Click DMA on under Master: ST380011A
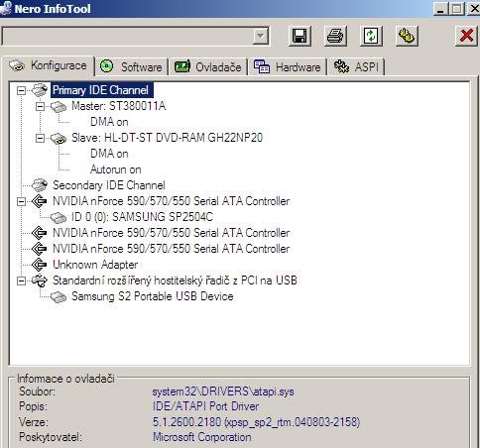This screenshot has width=480, height=448. click(109, 122)
